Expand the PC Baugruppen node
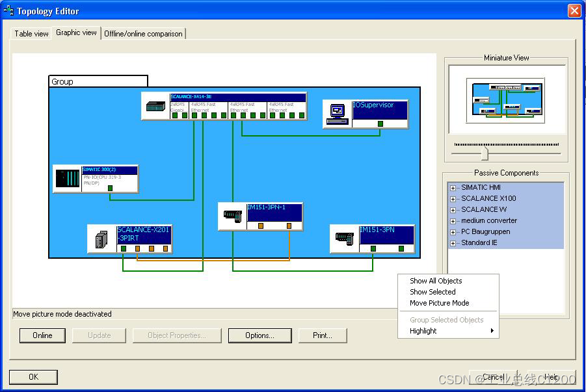586x392 pixels. tap(453, 232)
